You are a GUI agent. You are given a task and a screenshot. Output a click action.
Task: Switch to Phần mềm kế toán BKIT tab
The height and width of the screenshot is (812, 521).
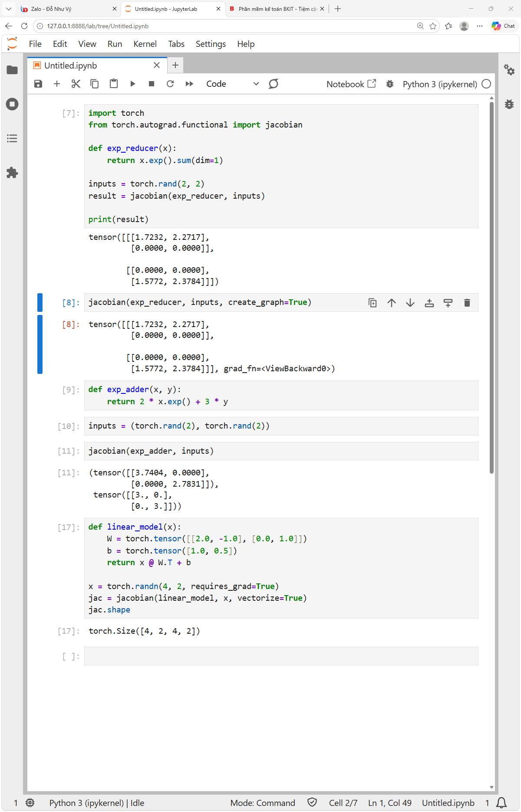click(277, 9)
